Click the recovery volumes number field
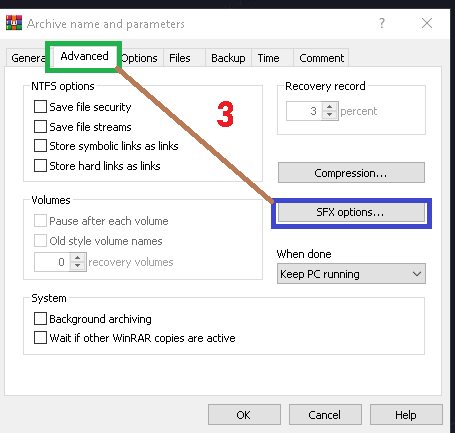Image resolution: width=455 pixels, height=433 pixels. pyautogui.click(x=52, y=262)
